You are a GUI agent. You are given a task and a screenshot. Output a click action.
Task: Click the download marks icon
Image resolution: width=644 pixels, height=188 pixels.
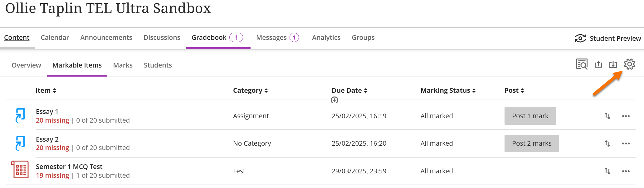(x=613, y=64)
